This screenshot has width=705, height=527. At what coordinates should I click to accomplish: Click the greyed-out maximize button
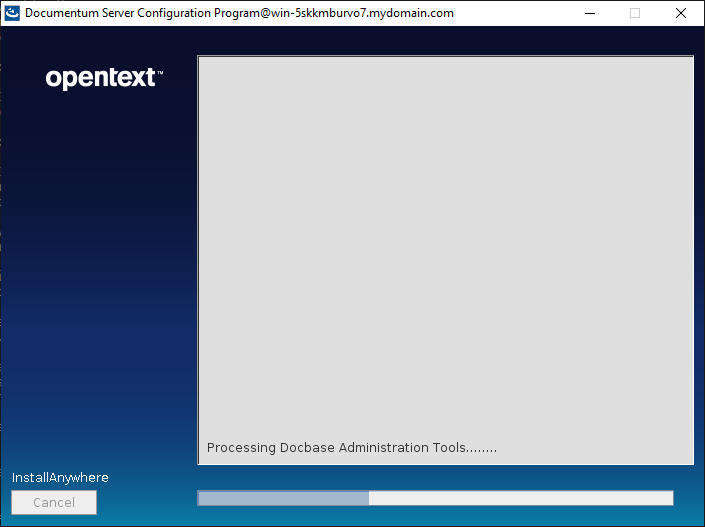(x=635, y=13)
